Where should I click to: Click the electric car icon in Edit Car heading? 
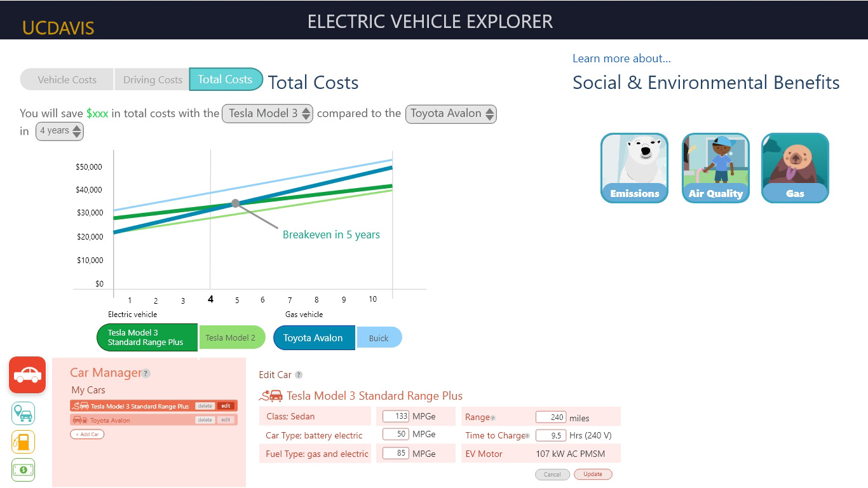(x=271, y=396)
